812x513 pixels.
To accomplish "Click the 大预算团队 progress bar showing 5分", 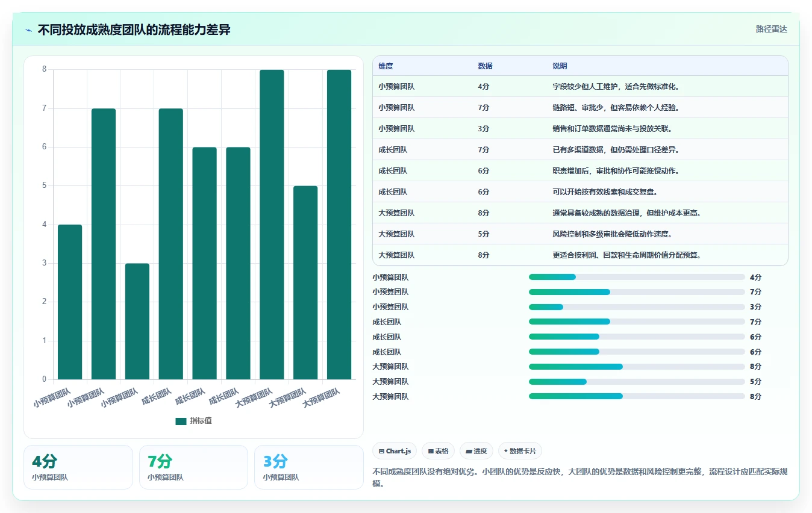I will 637,381.
